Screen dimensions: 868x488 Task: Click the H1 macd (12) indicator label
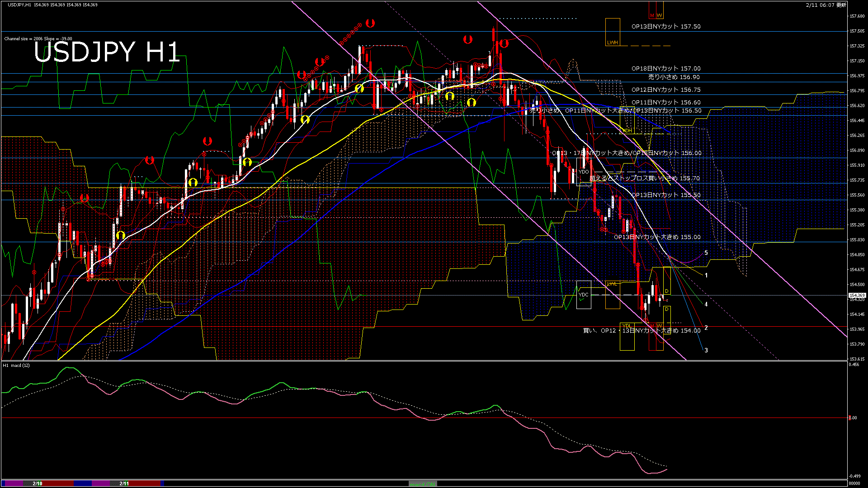(16, 365)
